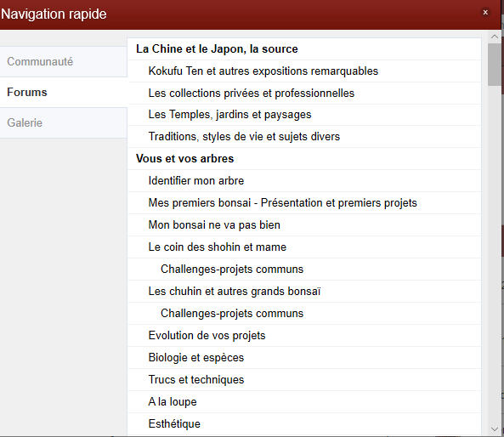Viewport: 504px width, 437px height.
Task: Close the Navigation rapide dialog
Action: tap(485, 13)
